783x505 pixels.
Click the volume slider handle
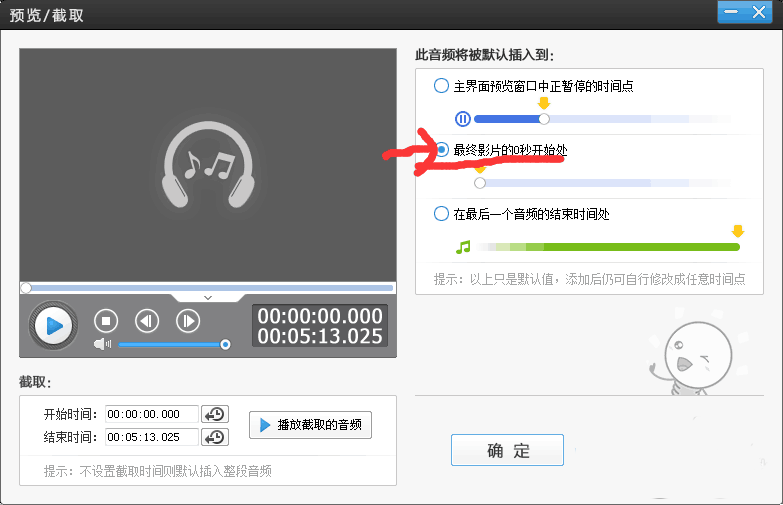click(x=225, y=344)
